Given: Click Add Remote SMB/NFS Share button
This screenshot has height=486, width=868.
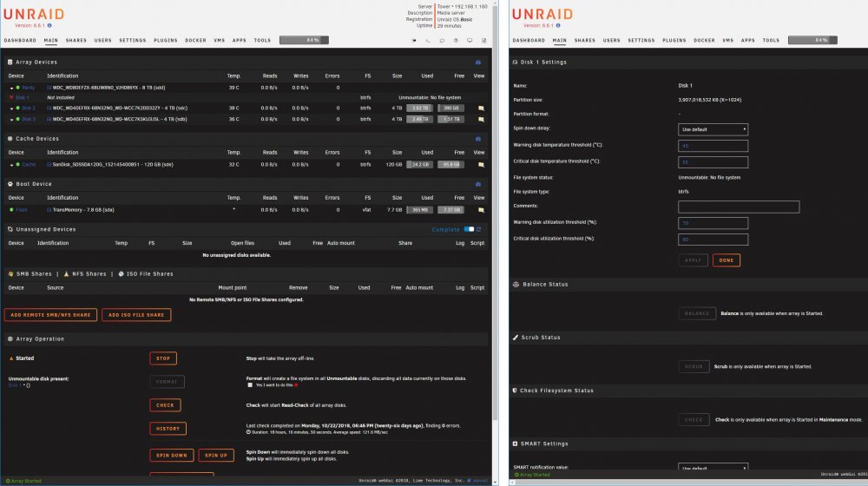Looking at the screenshot, I should (50, 315).
